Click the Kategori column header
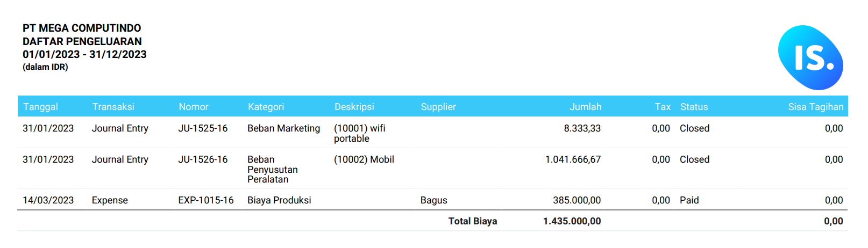The image size is (868, 248). [266, 107]
